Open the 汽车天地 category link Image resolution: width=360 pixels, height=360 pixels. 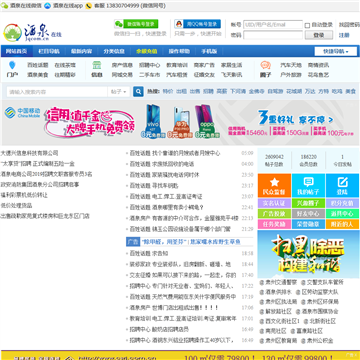(291, 65)
